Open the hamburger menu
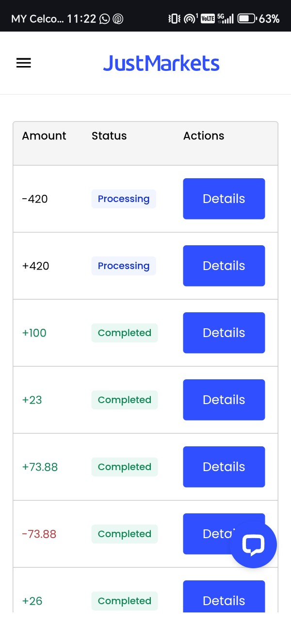This screenshot has width=291, height=644. (24, 63)
